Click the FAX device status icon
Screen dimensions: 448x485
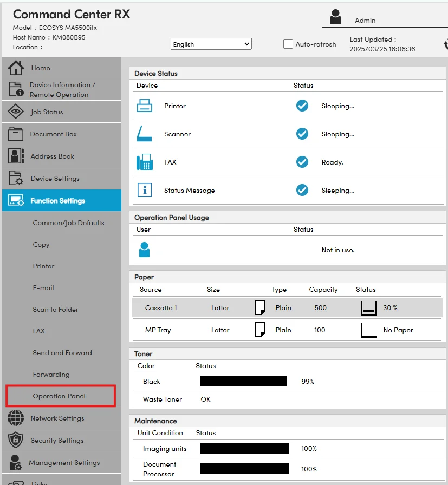[145, 162]
